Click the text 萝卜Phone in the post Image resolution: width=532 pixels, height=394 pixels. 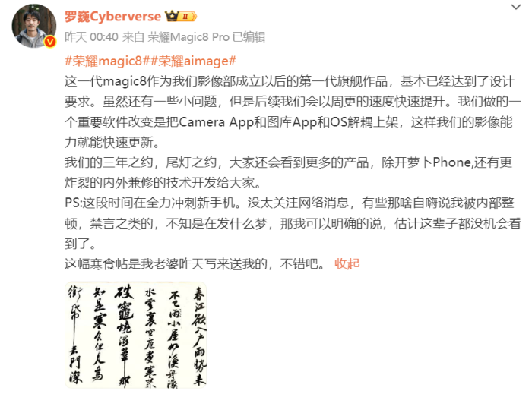[x=432, y=162]
